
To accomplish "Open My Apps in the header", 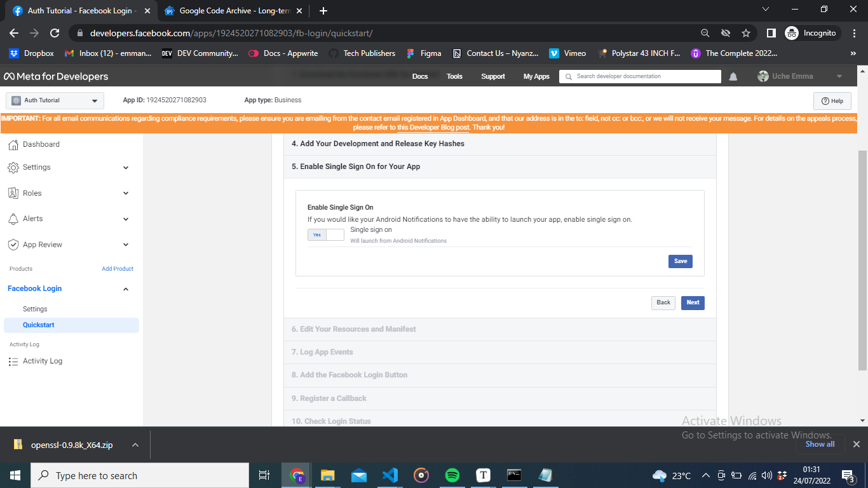I will tap(536, 76).
